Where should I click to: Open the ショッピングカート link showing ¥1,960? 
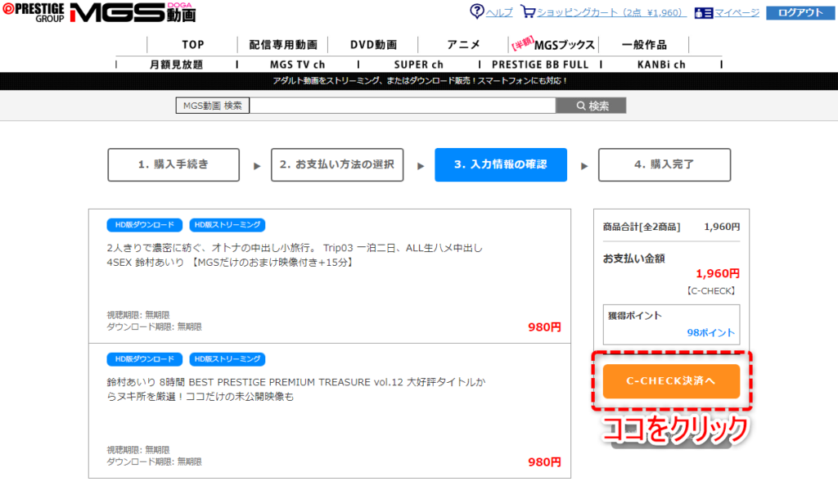(611, 12)
